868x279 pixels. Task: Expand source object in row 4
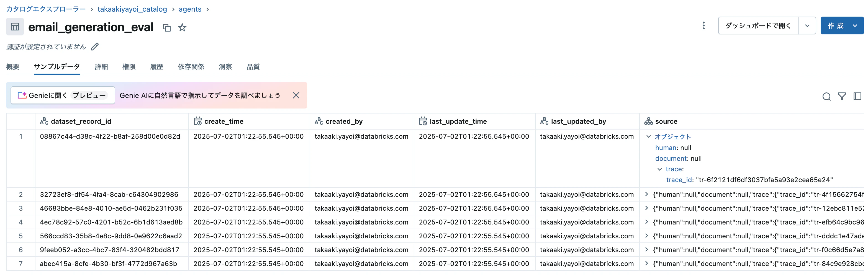point(647,222)
